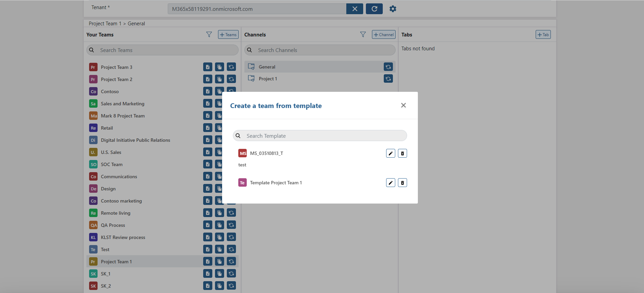Image resolution: width=644 pixels, height=293 pixels.
Task: Sync Project Team 2
Action: pyautogui.click(x=231, y=79)
